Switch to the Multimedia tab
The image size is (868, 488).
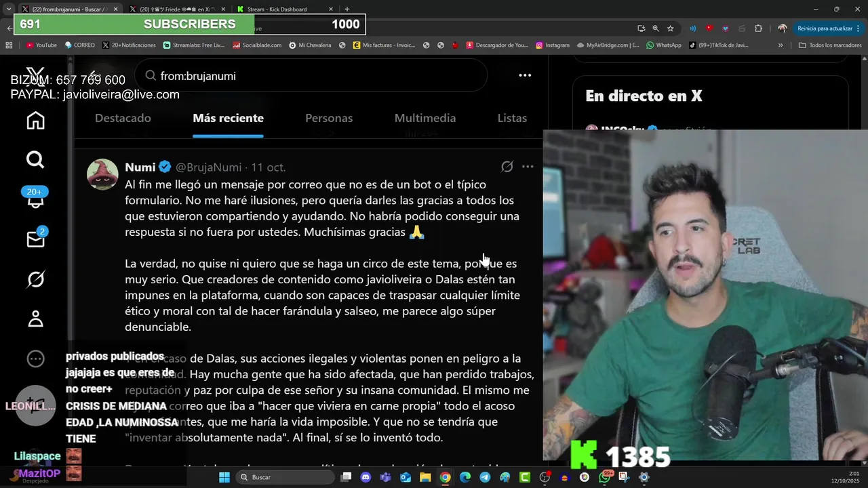(425, 118)
